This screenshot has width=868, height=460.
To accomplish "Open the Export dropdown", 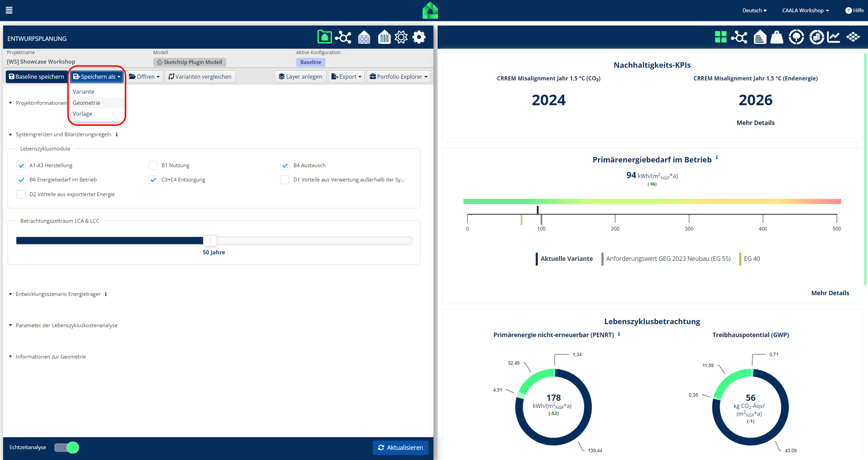I will pos(346,77).
